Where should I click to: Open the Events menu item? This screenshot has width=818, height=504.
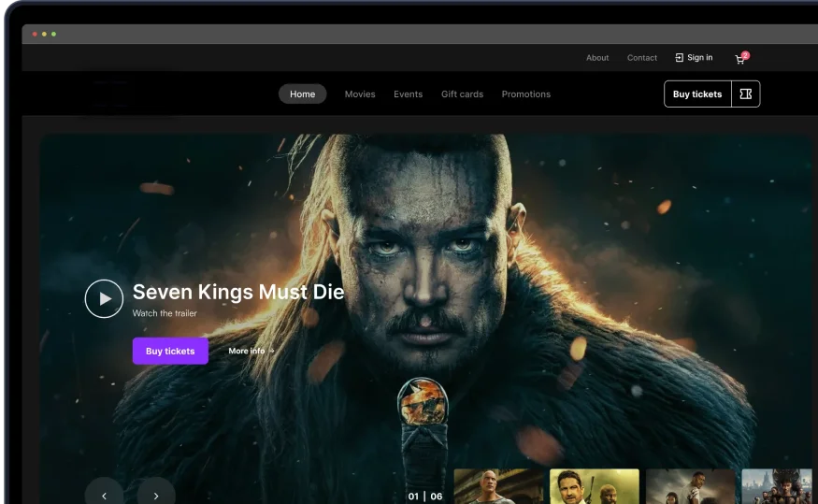(x=408, y=94)
